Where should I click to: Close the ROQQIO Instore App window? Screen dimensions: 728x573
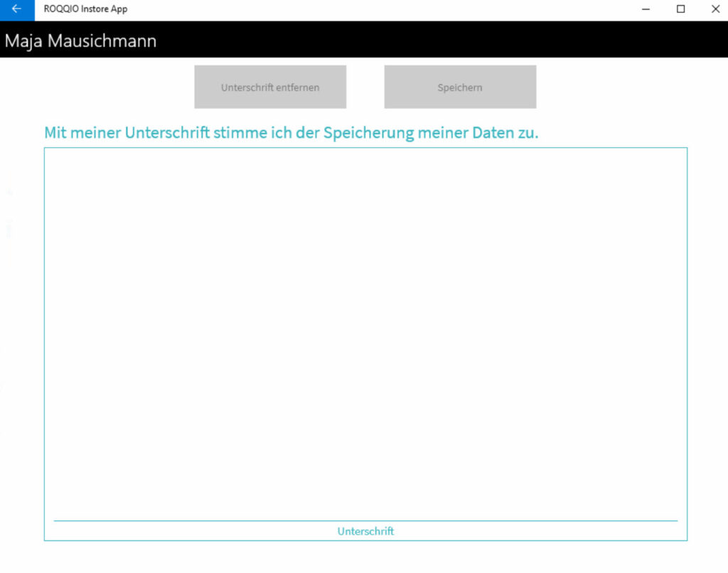pos(715,9)
